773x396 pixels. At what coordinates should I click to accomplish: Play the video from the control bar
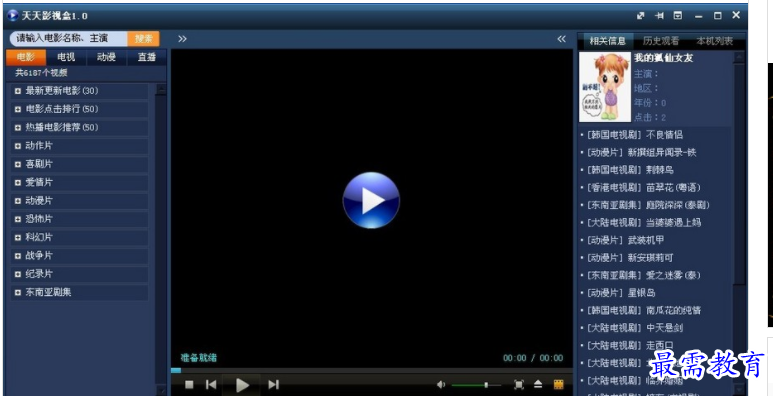pos(242,385)
